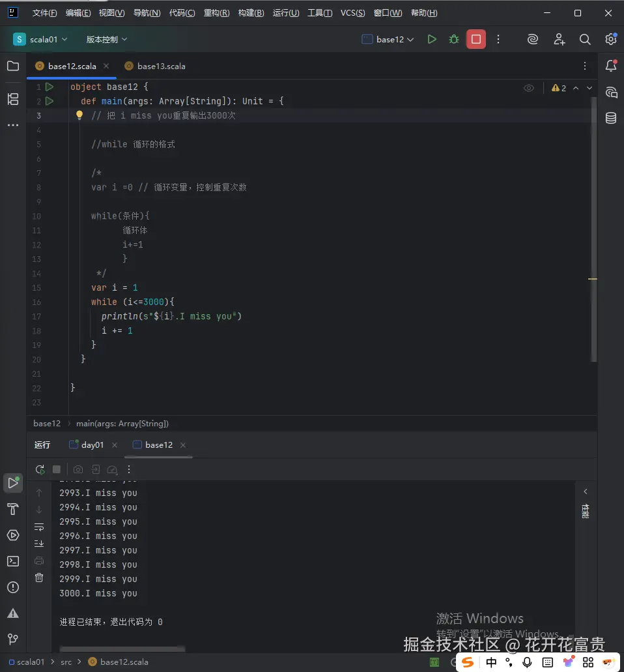Toggle soft-wrap in console

click(x=39, y=527)
